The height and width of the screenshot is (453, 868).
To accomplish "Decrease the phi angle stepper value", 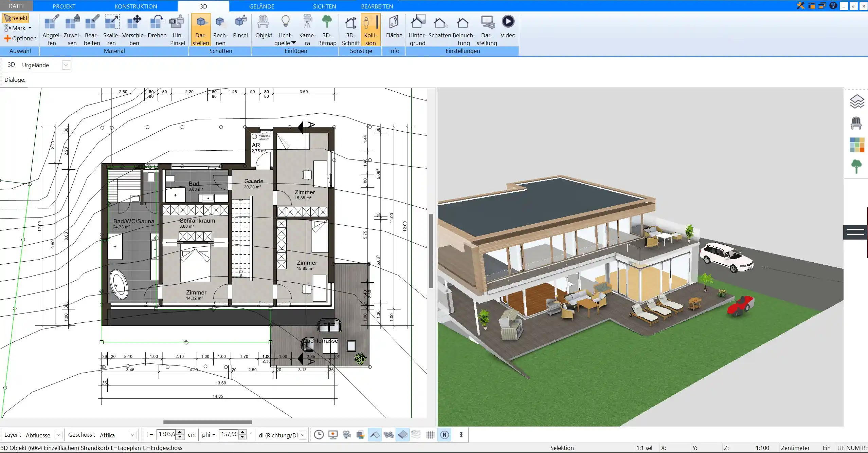I will pyautogui.click(x=242, y=437).
